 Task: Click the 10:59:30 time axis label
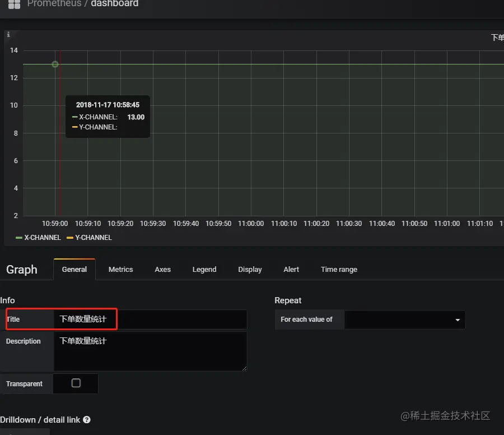[x=153, y=223]
